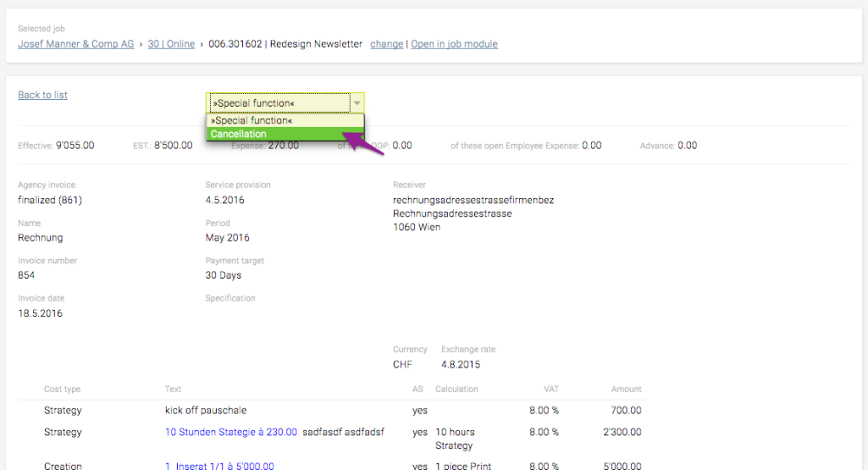Select the period May 2016
Viewport: 868px width, 470px height.
[x=227, y=238]
